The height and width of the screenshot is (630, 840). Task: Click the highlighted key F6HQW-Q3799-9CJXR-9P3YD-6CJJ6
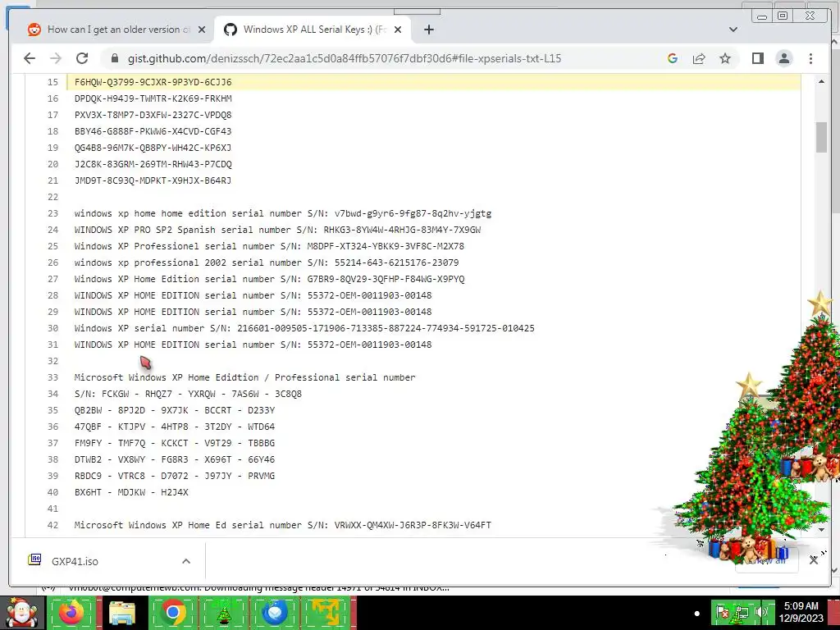point(153,82)
